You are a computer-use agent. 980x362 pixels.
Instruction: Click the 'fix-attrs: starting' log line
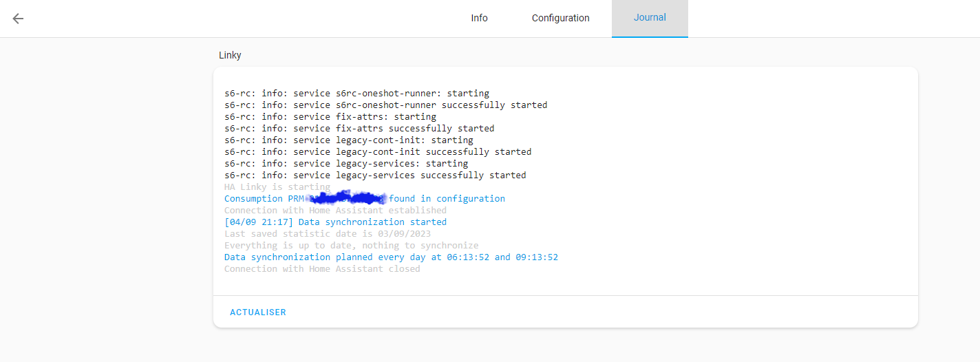coord(330,117)
